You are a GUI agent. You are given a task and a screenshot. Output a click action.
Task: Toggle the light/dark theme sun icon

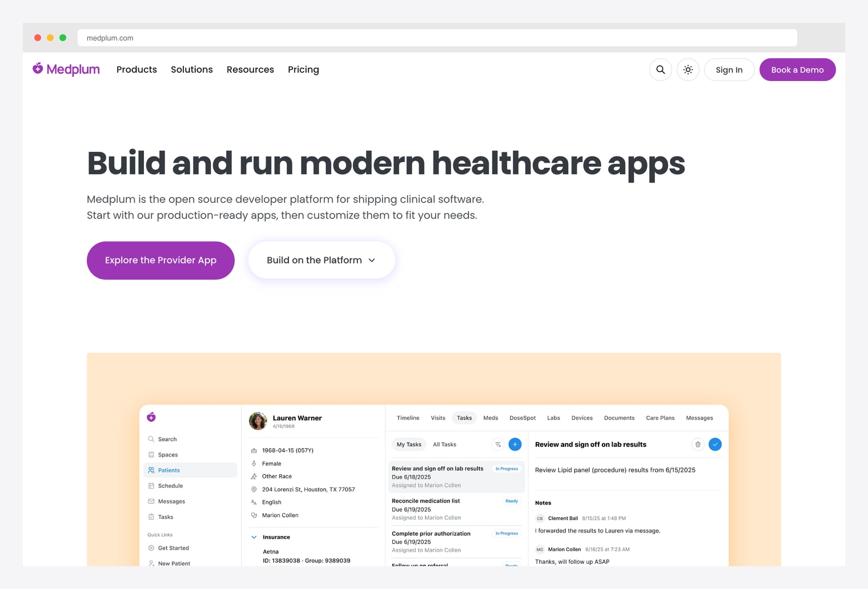click(688, 70)
